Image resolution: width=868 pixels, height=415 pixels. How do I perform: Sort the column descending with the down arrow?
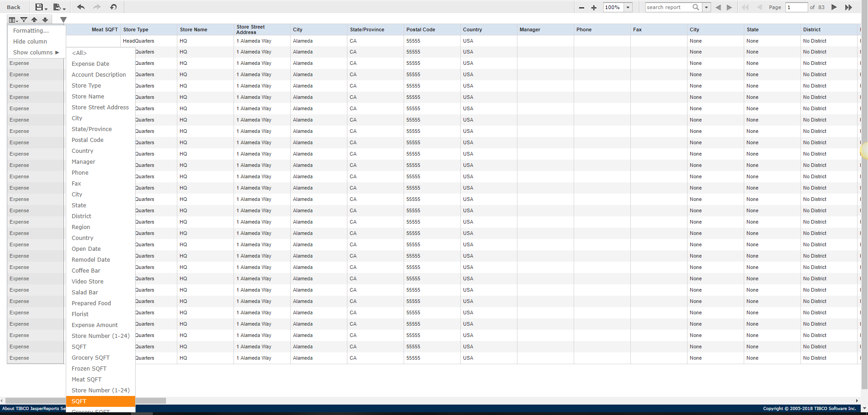point(45,20)
